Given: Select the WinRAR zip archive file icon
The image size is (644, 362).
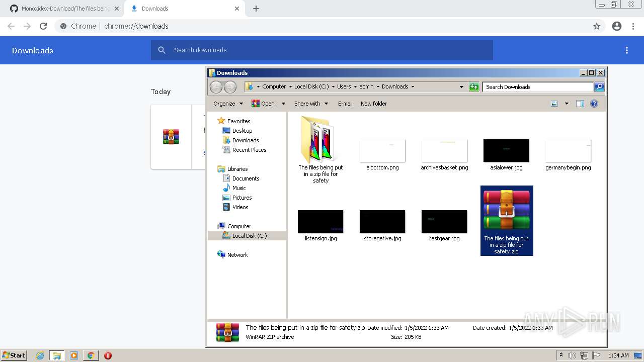Looking at the screenshot, I should click(x=507, y=210).
